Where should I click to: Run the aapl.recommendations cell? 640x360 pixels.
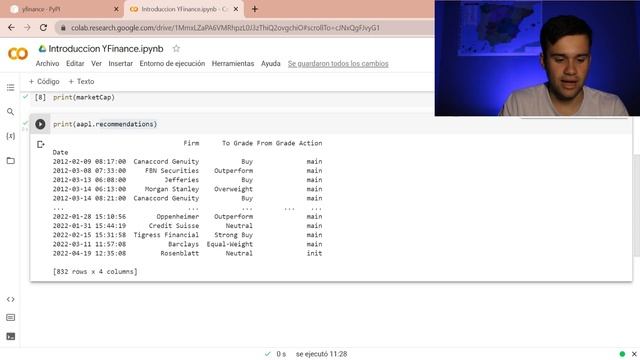pos(40,124)
